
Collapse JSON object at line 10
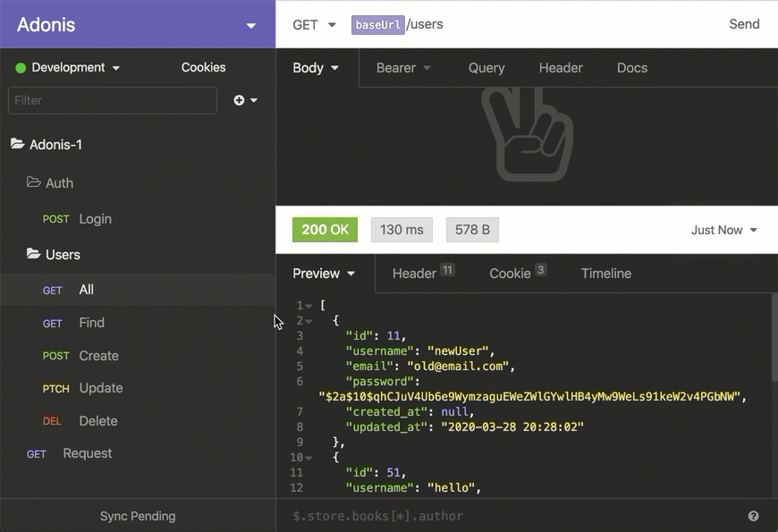(x=309, y=458)
